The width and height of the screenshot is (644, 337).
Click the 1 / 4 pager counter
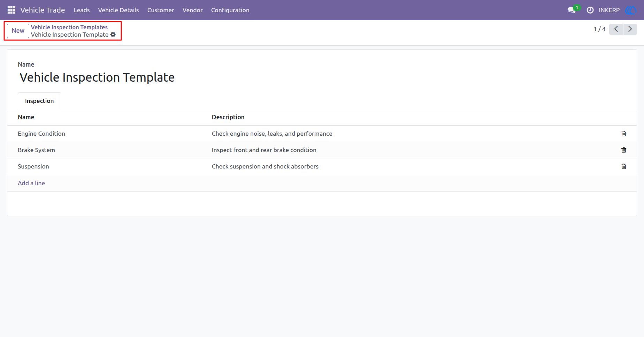coord(599,29)
